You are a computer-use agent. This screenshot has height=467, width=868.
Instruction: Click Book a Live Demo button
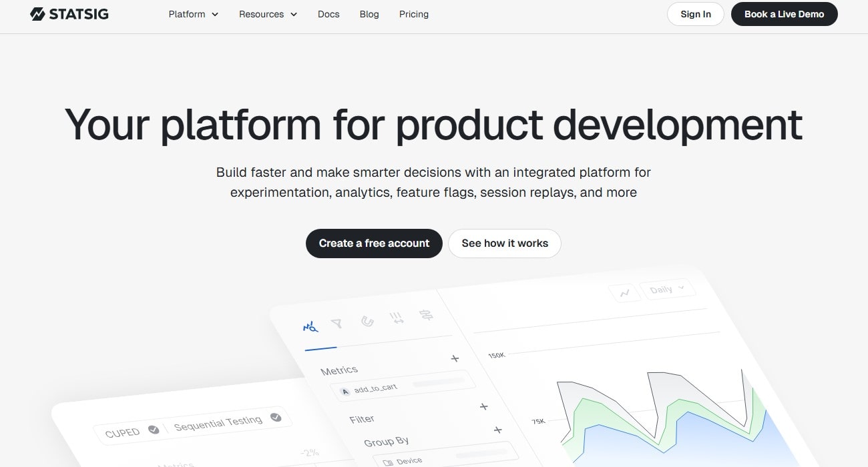(785, 14)
